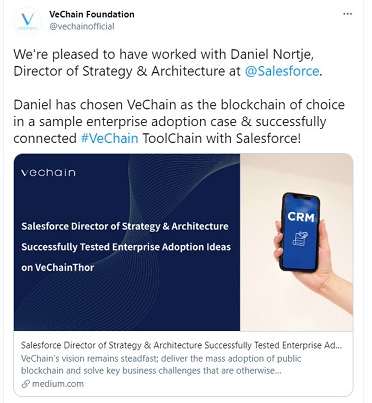Open the @Salesforce mention link
Viewport: 372px width, 403px height.
282,71
